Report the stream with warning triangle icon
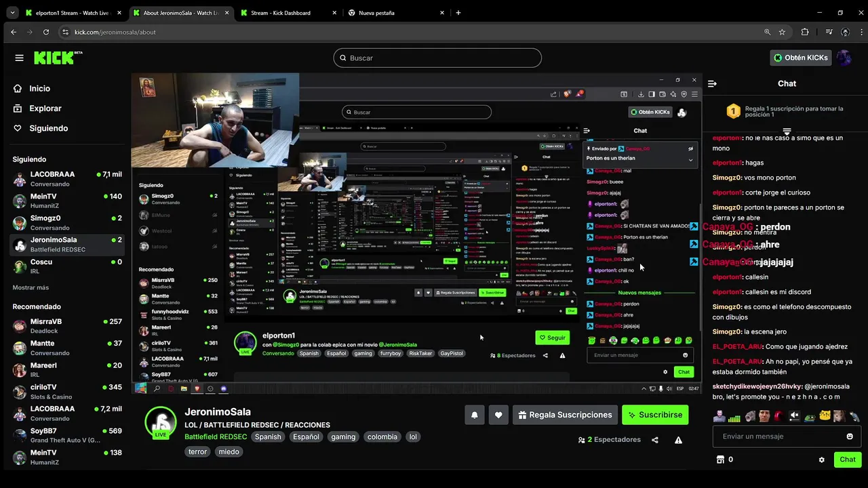This screenshot has height=488, width=868. pos(678,440)
